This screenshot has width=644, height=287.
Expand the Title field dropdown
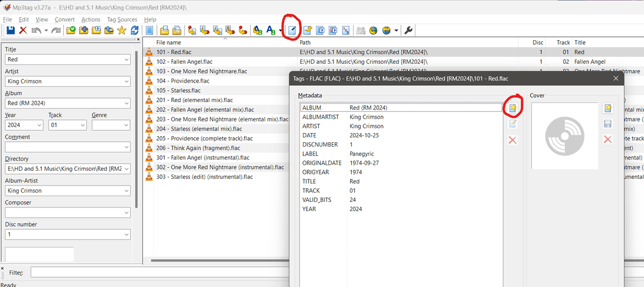(126, 60)
